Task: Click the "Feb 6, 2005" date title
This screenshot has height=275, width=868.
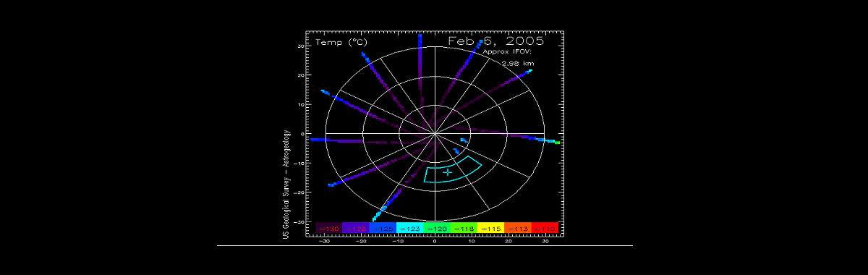Action: coord(496,41)
